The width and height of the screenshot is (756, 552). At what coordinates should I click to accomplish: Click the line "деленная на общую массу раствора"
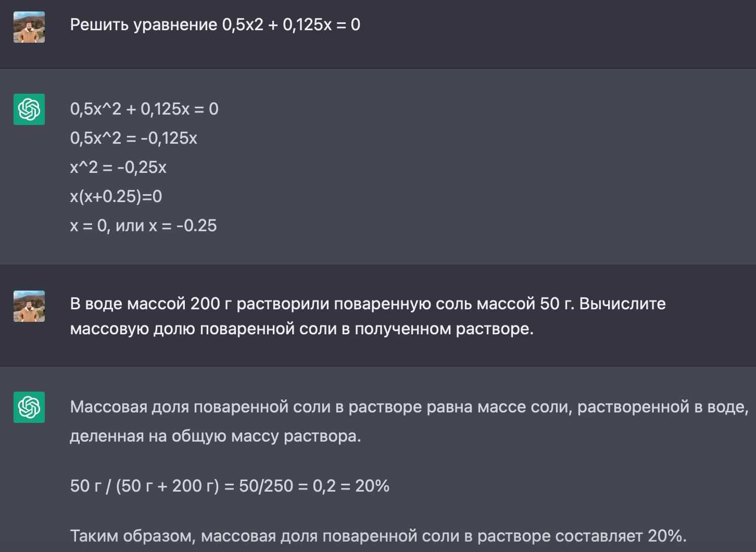point(215,436)
